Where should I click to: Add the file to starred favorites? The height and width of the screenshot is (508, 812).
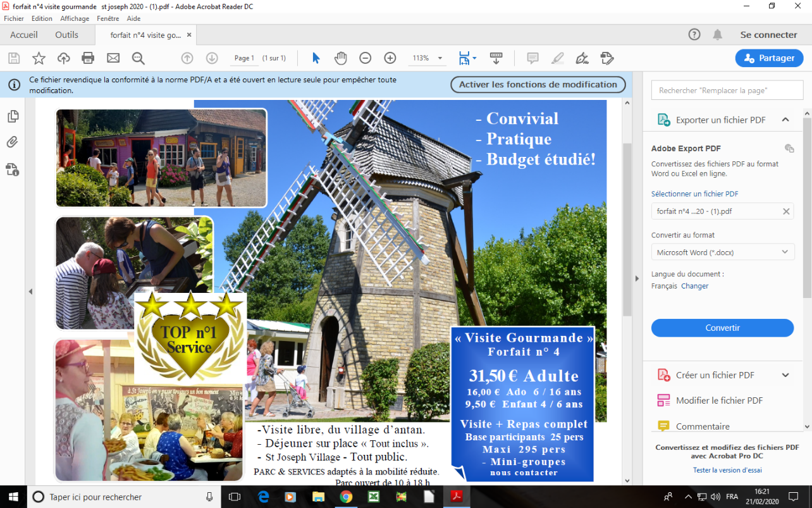click(x=39, y=58)
